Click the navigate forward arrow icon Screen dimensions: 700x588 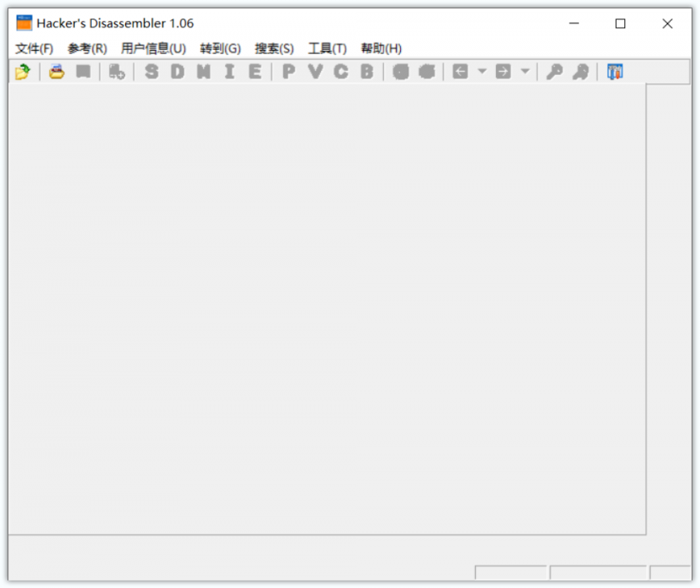click(505, 72)
